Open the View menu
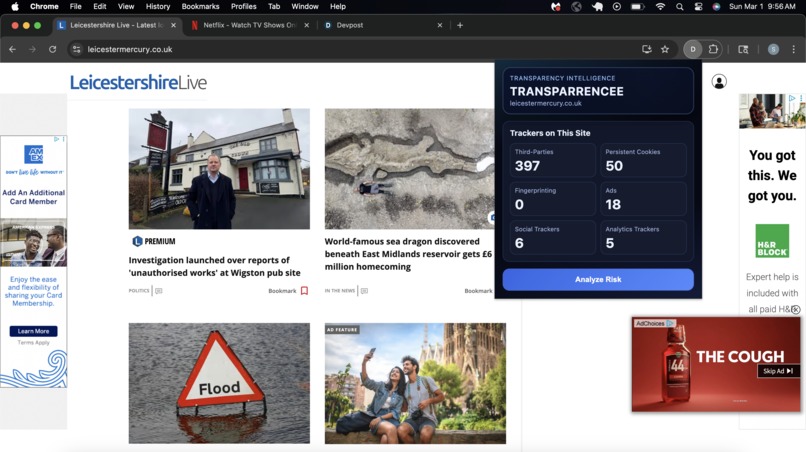Image resolution: width=806 pixels, height=452 pixels. point(126,7)
